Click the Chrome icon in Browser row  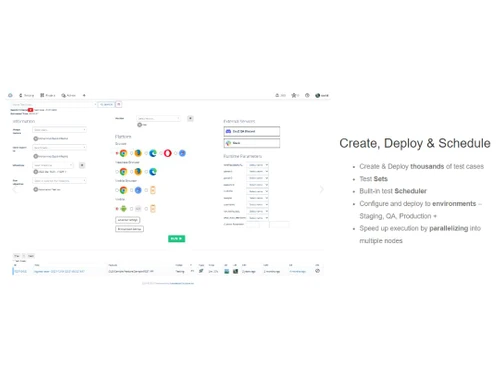(123, 153)
